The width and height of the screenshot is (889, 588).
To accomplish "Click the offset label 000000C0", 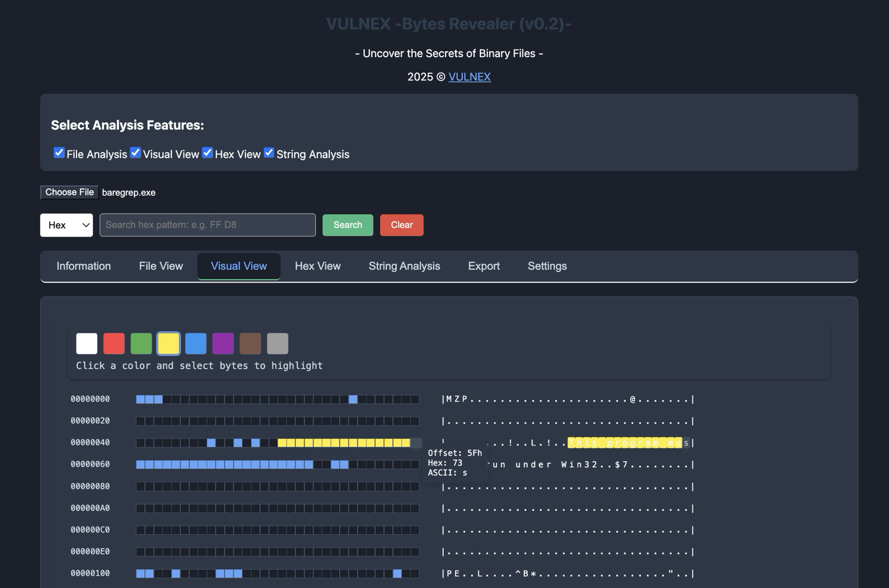I will (x=90, y=530).
